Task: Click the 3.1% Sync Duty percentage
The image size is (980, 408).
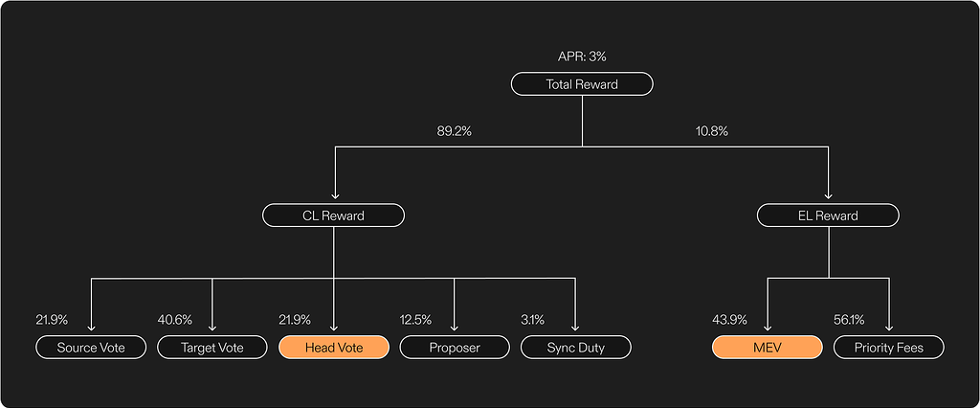Action: pos(533,319)
